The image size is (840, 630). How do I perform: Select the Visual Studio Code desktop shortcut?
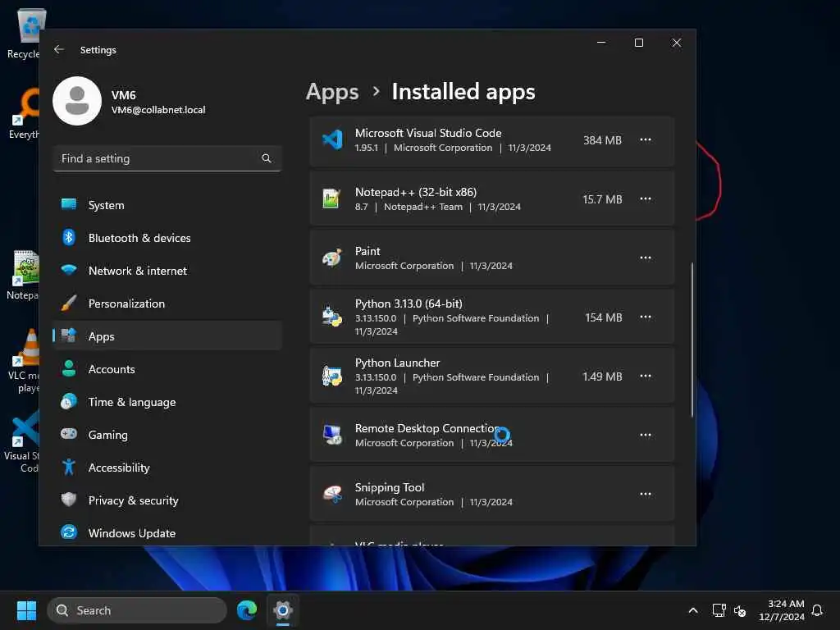click(21, 442)
